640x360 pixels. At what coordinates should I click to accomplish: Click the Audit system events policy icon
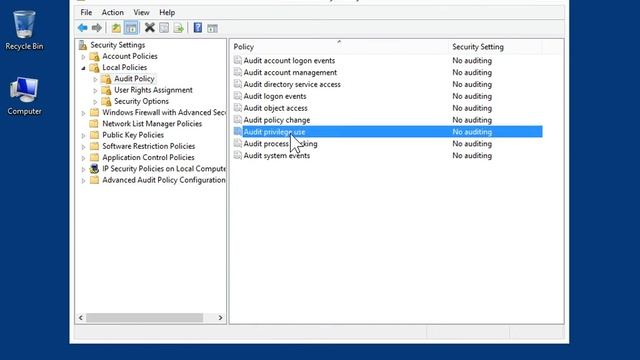[x=238, y=156]
